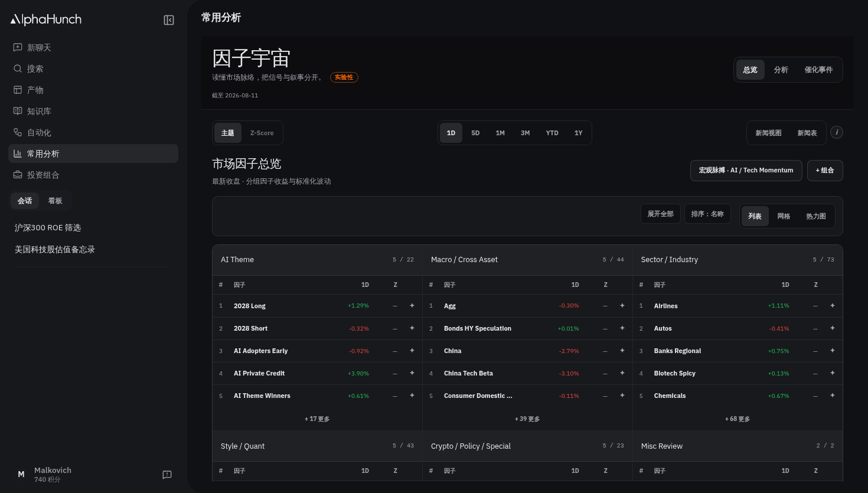Click the sparkle icon for Airlines
Image resolution: width=868 pixels, height=493 pixels.
pos(833,306)
